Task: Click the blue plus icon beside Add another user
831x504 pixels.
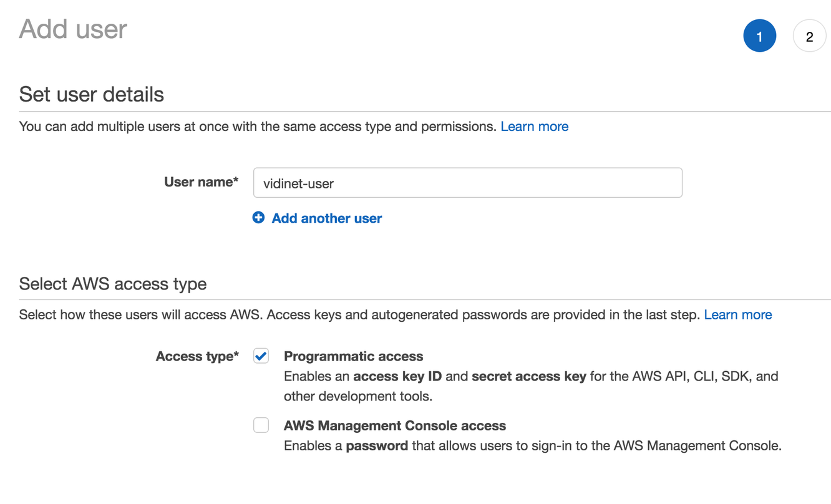Action: coord(258,218)
